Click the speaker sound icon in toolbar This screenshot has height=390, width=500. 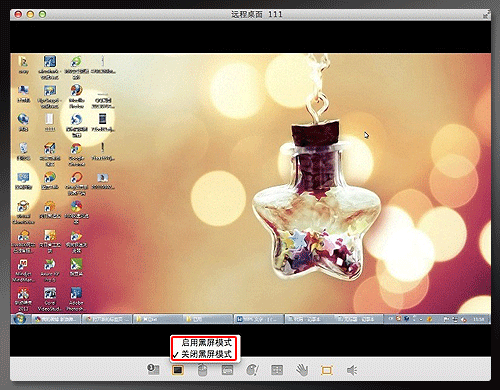pos(352,370)
